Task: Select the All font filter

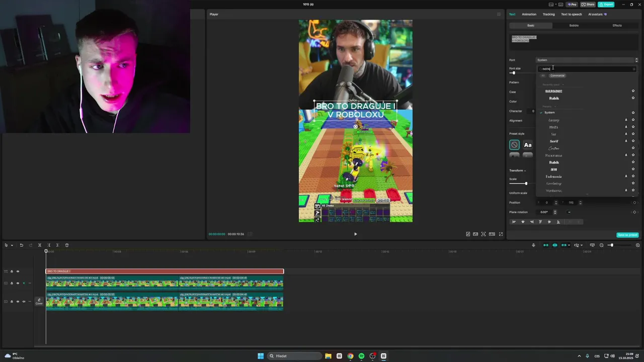Action: tap(543, 75)
